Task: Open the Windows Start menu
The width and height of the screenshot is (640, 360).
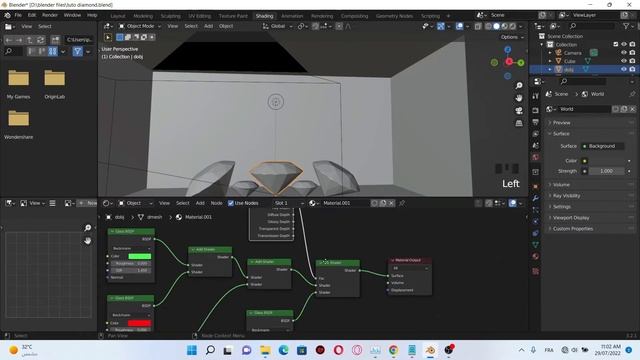Action: (191, 350)
